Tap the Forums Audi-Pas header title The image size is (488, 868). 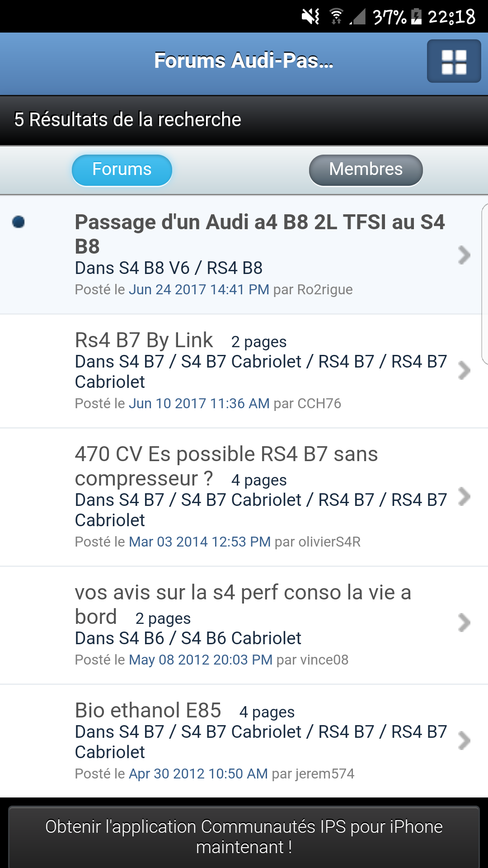(244, 61)
